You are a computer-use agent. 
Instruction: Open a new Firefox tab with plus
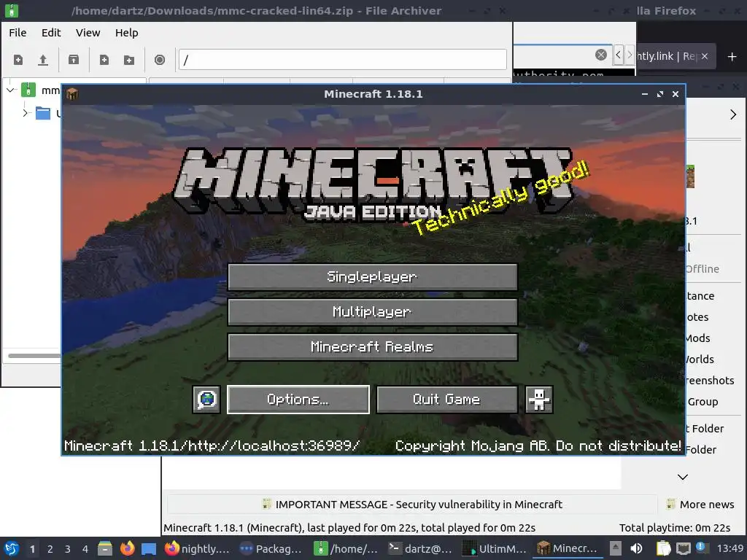point(732,57)
